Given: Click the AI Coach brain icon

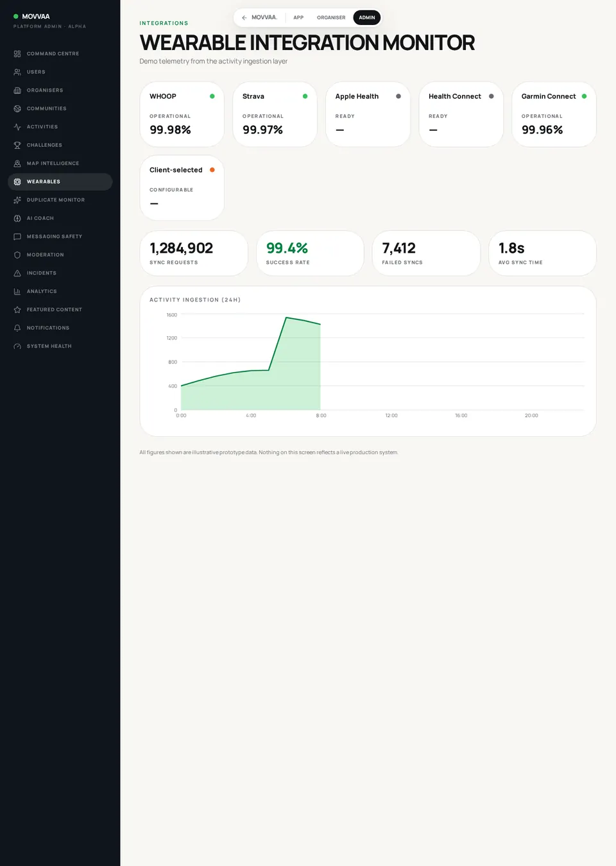Looking at the screenshot, I should (x=17, y=218).
